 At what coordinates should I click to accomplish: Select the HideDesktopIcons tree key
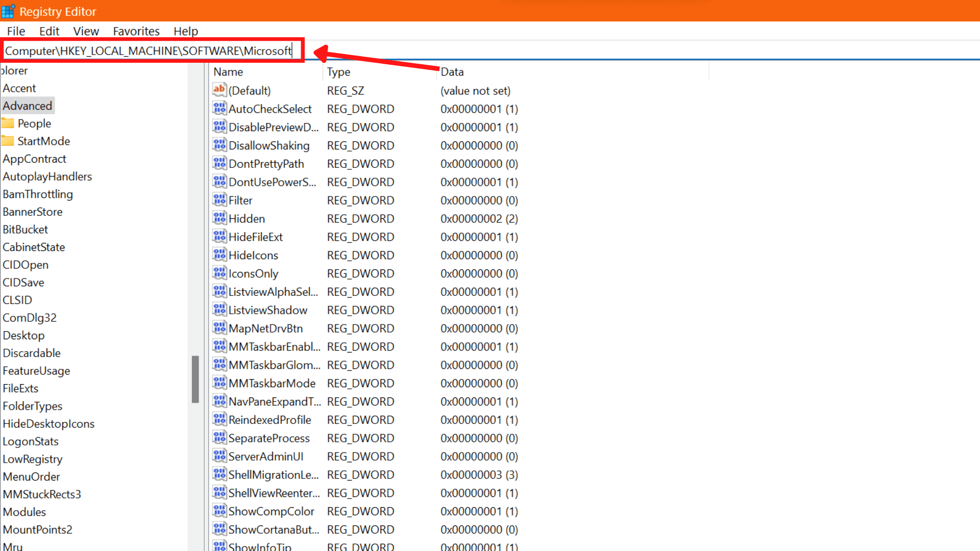(x=48, y=424)
